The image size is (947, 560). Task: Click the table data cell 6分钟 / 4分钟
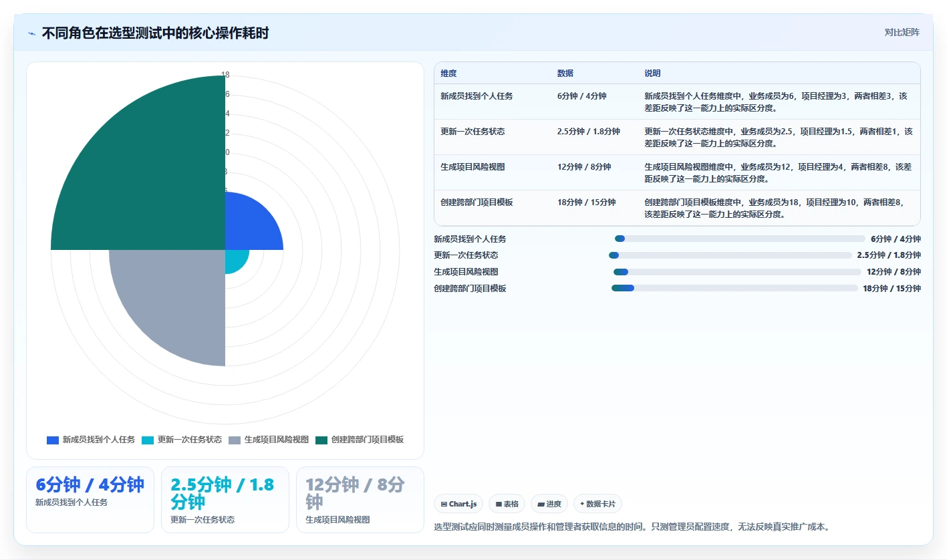tap(581, 96)
